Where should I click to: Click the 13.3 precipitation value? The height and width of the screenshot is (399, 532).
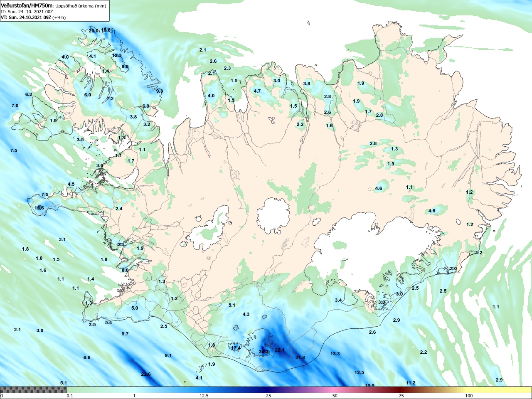coord(335,354)
